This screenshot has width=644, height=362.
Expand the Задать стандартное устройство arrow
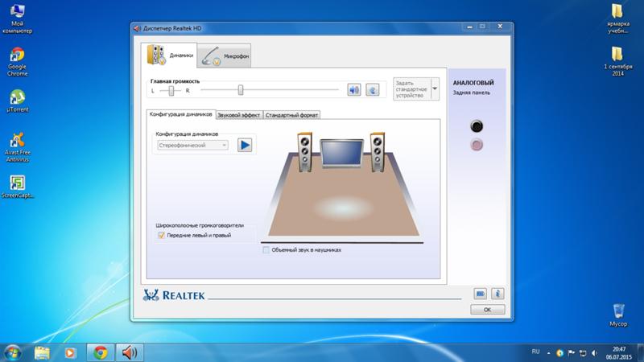pos(435,88)
